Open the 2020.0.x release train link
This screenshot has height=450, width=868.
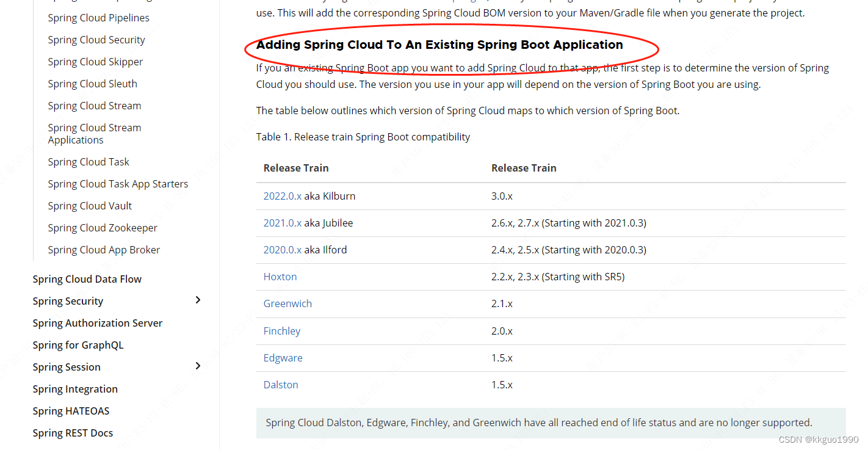tap(282, 249)
